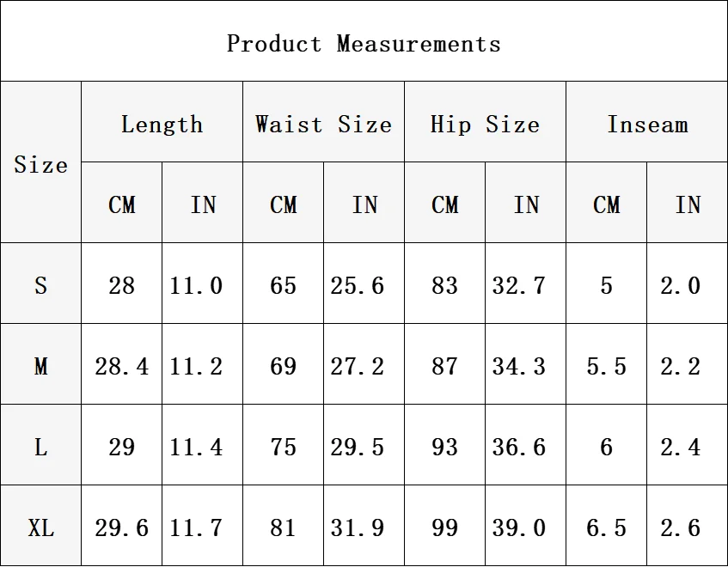Click the 2.0 inseam inches cell
The height and width of the screenshot is (567, 728).
687,283
